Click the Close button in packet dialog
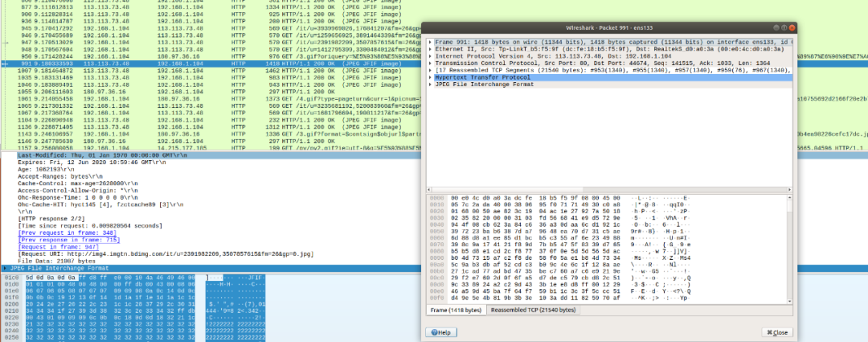The height and width of the screenshot is (342, 868). (777, 332)
